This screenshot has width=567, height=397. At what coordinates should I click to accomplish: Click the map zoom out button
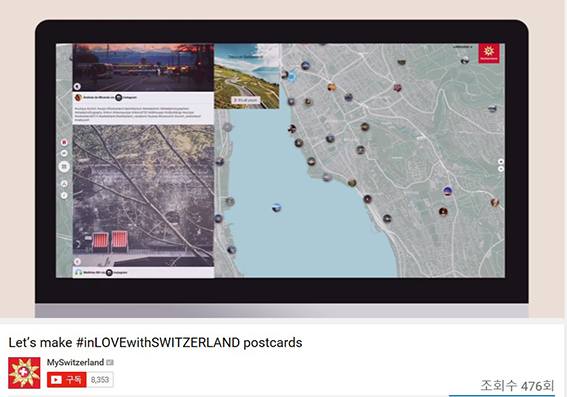(501, 169)
